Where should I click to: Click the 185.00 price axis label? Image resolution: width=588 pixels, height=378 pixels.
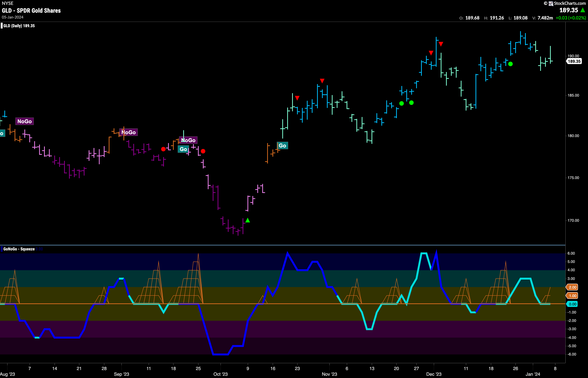pyautogui.click(x=573, y=95)
